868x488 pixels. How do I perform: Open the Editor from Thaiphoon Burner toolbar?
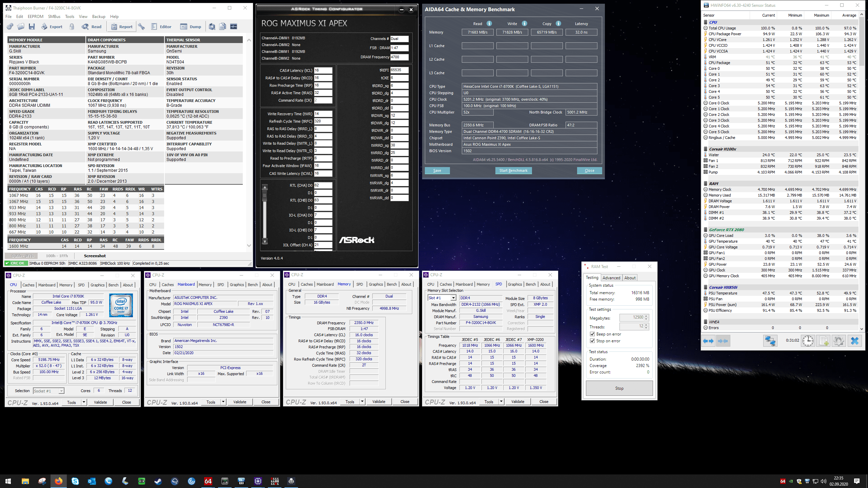[x=161, y=26]
